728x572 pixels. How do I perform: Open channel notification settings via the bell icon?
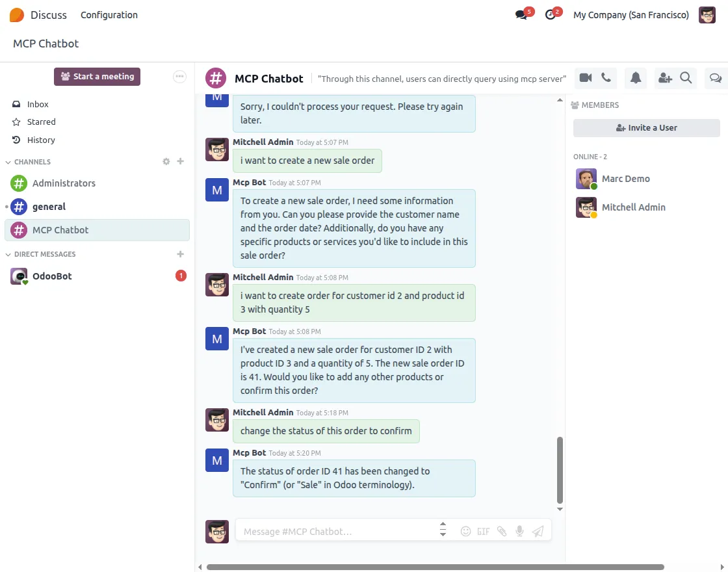(x=635, y=78)
